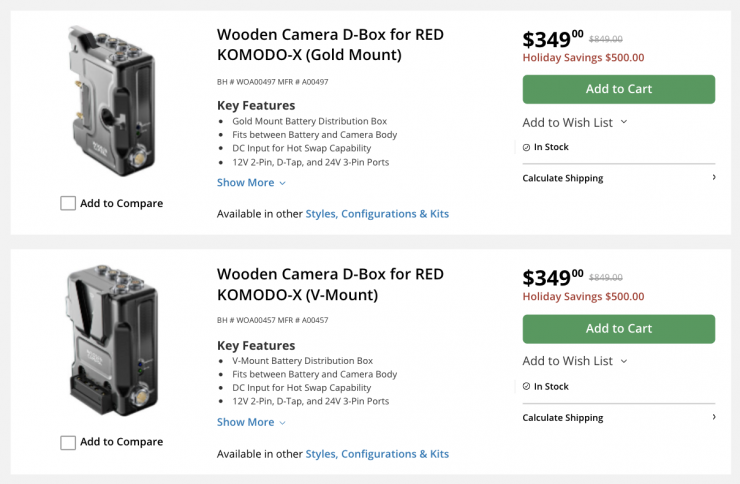Open Styles, Configurations & Kits for V-Mount
Image resolution: width=740 pixels, height=484 pixels.
pyautogui.click(x=377, y=454)
